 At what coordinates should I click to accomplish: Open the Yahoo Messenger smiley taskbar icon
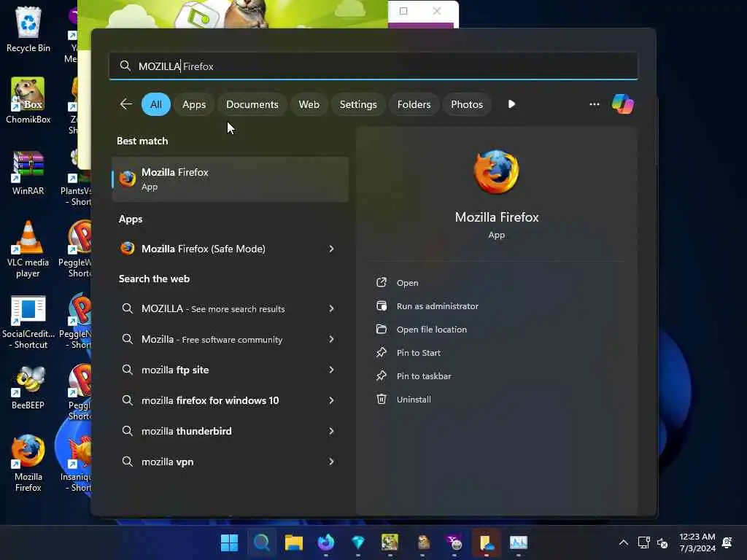(x=454, y=542)
